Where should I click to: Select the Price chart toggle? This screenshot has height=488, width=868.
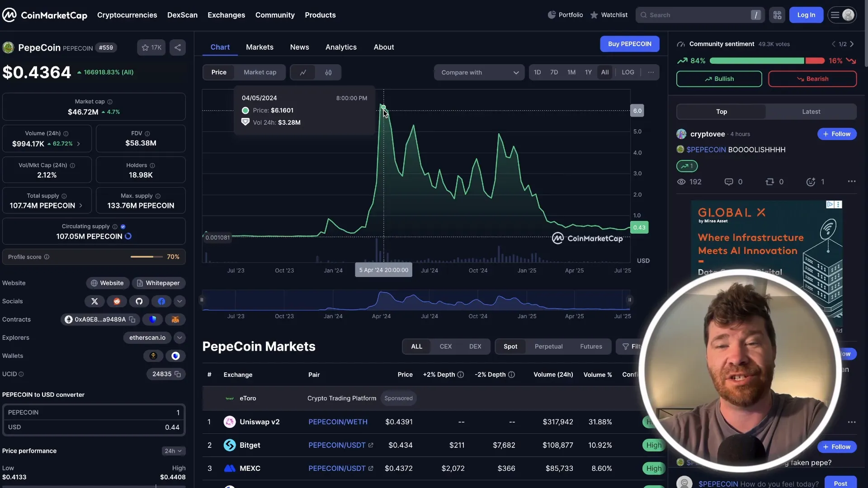[x=219, y=72]
